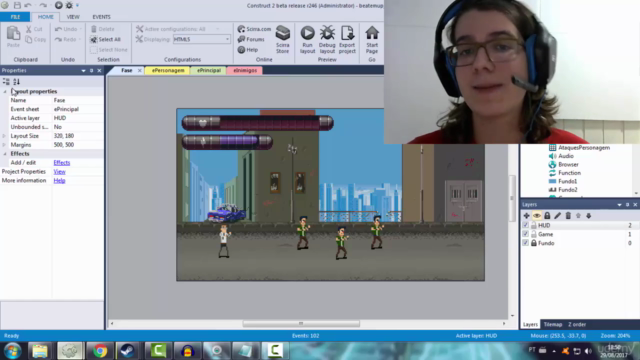Click the Save icon in quick access toolbar
The image size is (640, 360).
pos(17,5)
